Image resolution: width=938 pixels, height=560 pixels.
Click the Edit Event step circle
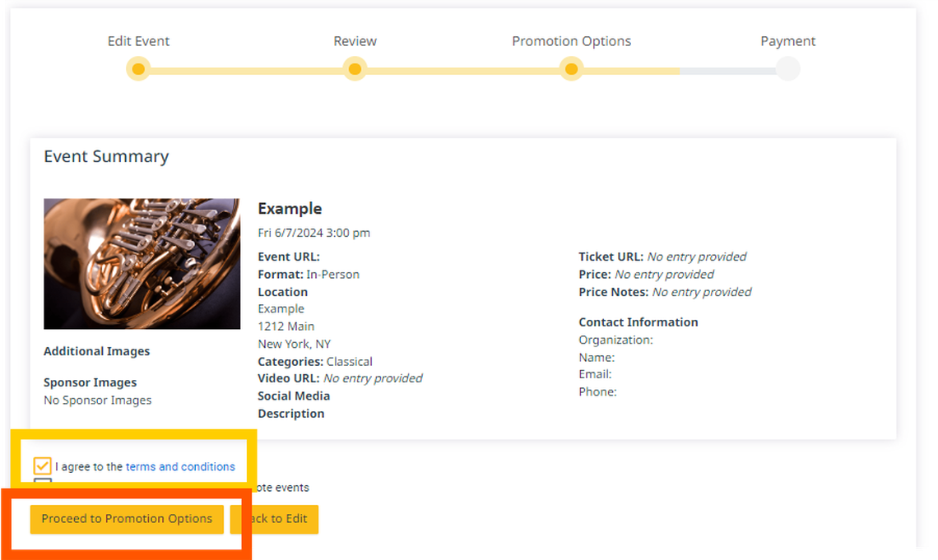click(138, 69)
